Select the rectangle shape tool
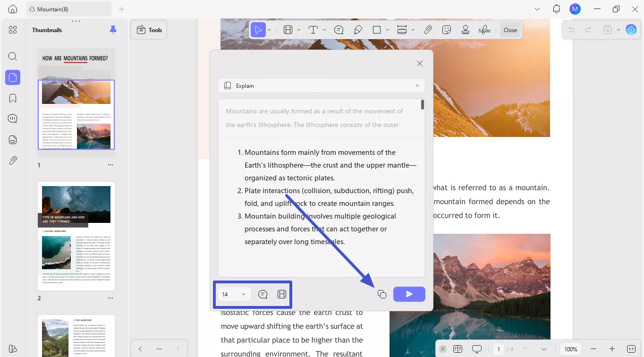The image size is (644, 357). (x=377, y=30)
